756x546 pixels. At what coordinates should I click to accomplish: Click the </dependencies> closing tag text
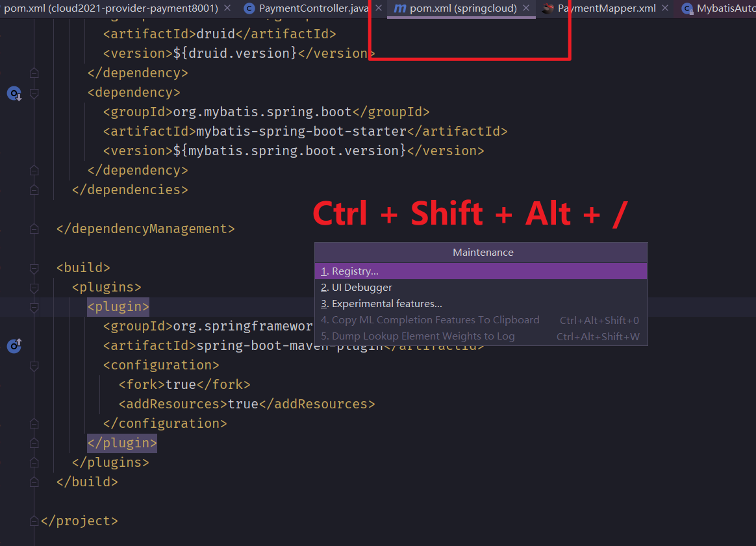130,190
